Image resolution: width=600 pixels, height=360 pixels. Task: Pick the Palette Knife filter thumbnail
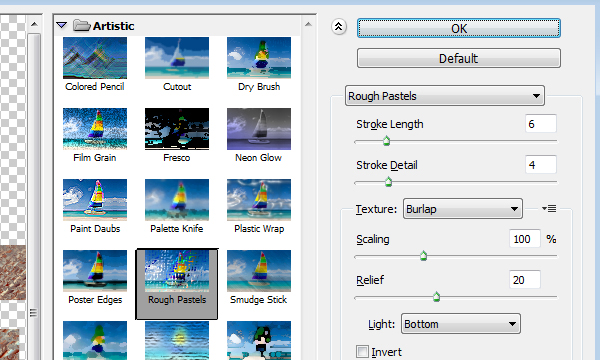click(x=177, y=200)
